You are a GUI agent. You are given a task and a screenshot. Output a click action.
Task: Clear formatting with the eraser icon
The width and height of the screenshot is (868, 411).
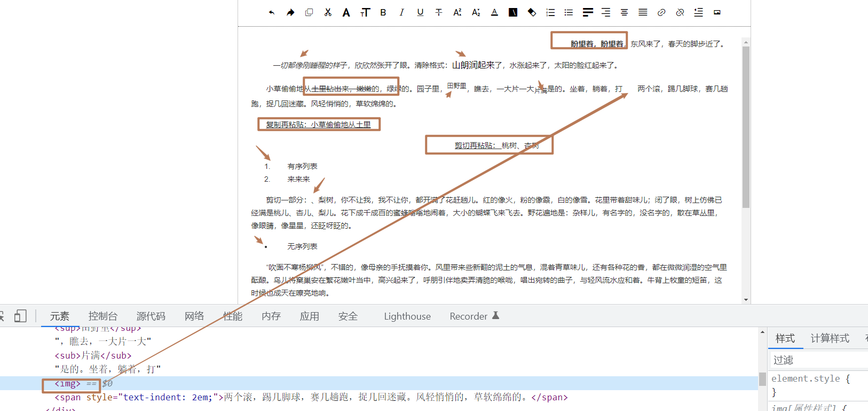pyautogui.click(x=532, y=12)
